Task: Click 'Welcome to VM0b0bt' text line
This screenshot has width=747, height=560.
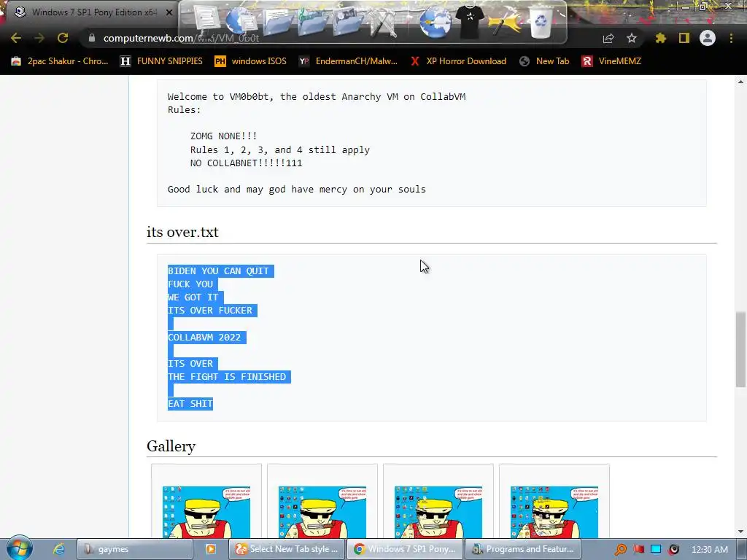Action: (317, 97)
